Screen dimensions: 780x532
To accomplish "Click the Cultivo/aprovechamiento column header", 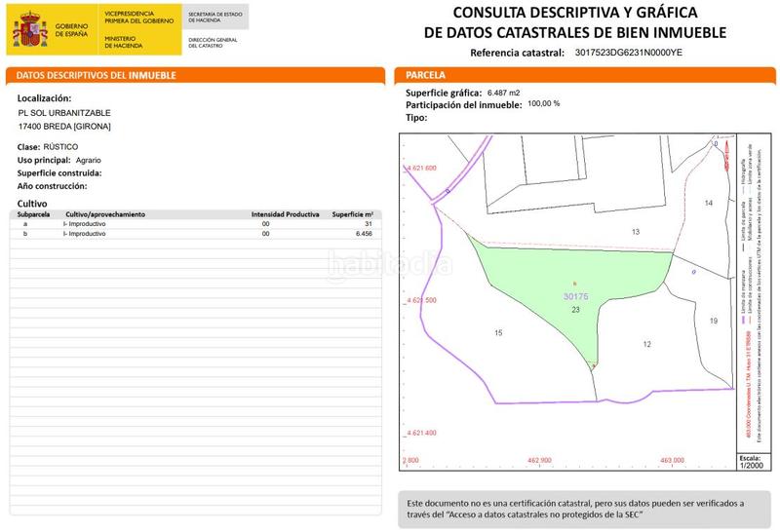I will (105, 213).
